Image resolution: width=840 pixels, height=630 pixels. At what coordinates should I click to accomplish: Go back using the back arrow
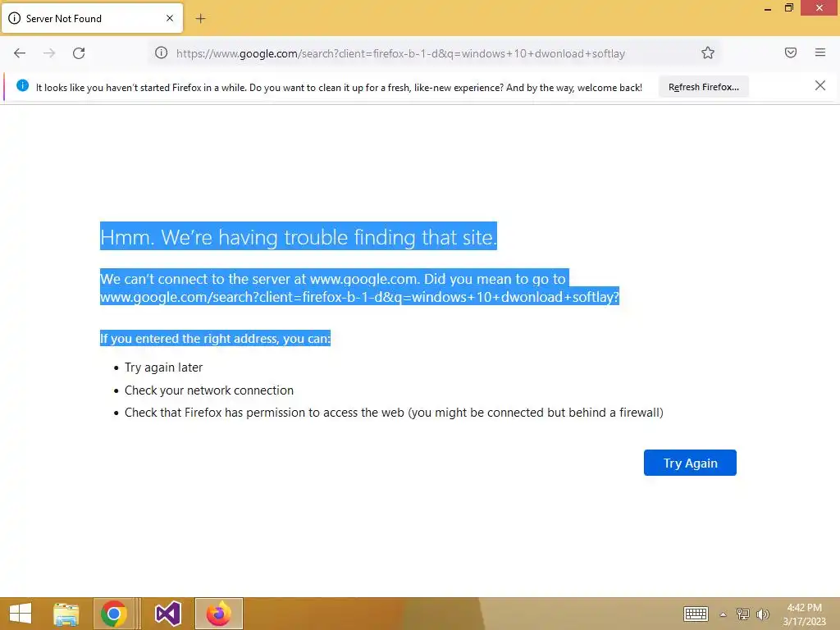[20, 53]
